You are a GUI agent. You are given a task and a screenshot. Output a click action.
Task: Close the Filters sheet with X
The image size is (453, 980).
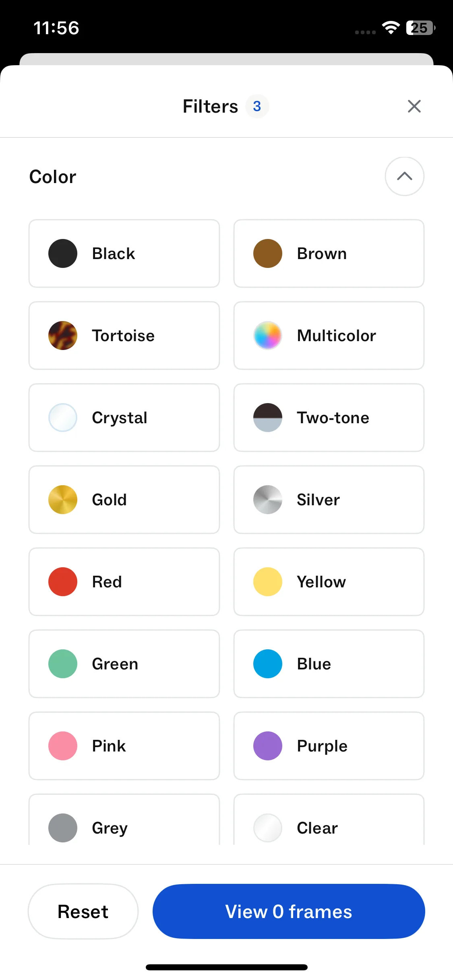[x=414, y=106]
